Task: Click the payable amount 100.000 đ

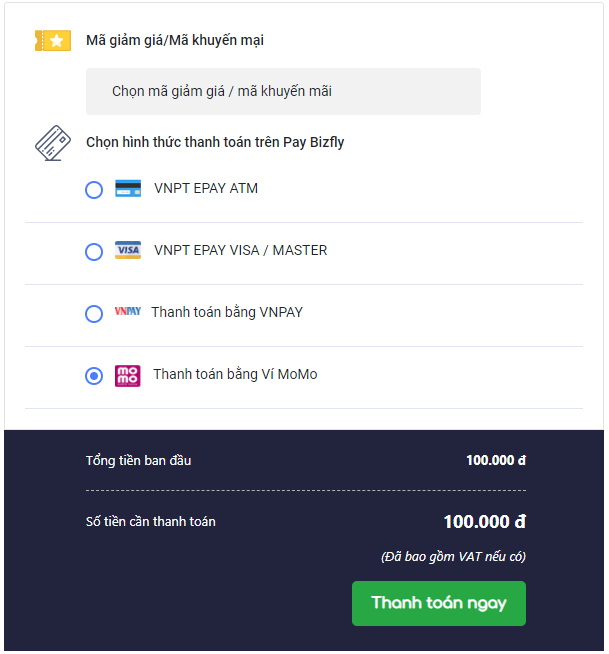Action: coord(485,522)
